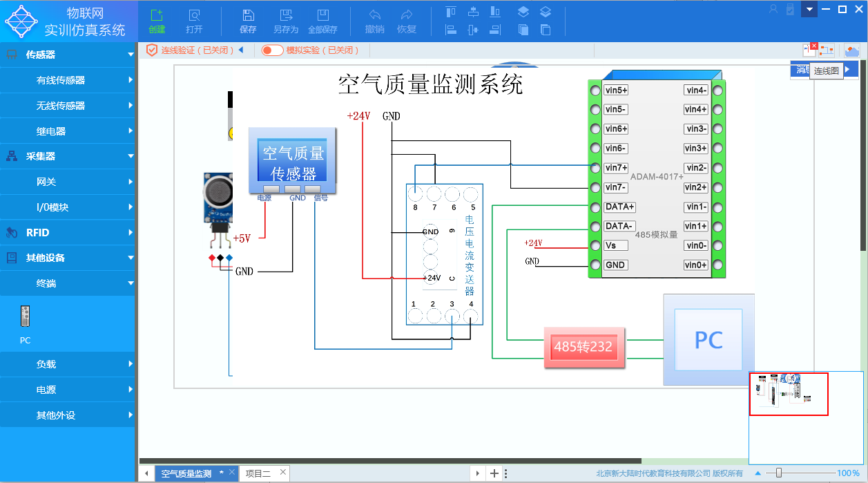Select the align vertical center icon
The width and height of the screenshot is (868, 483).
(x=473, y=30)
